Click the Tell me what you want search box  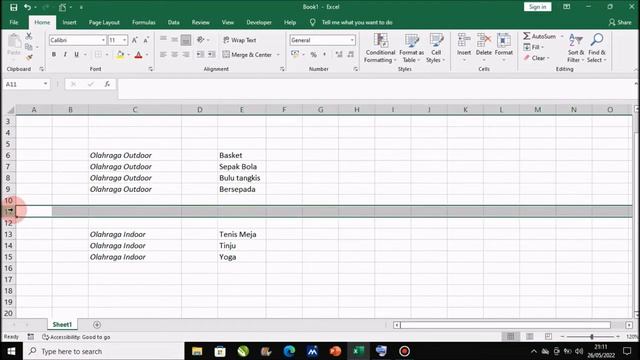(x=357, y=22)
